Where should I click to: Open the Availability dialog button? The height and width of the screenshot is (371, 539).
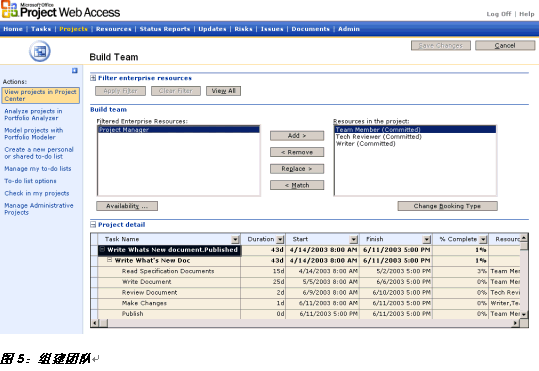click(x=127, y=206)
